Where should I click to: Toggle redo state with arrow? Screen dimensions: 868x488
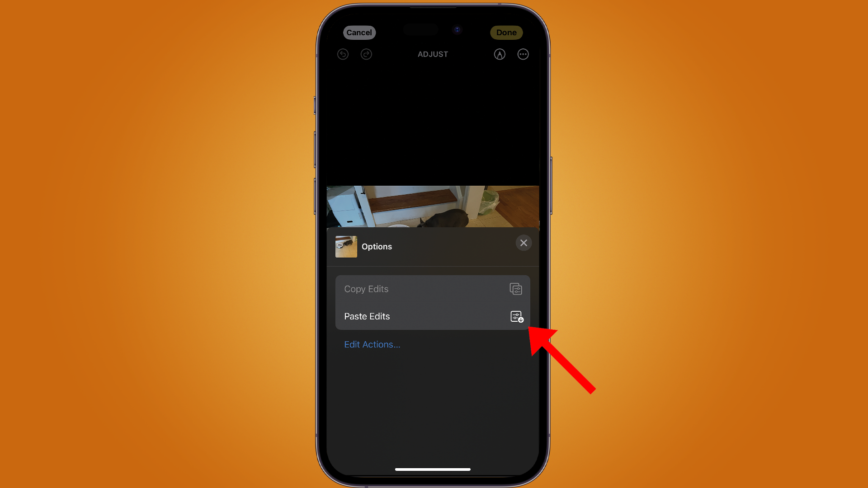pos(366,54)
